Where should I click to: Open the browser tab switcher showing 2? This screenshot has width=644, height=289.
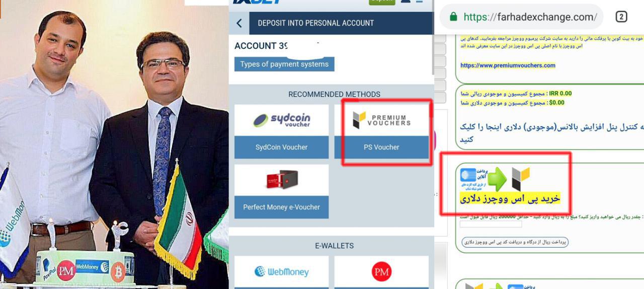coord(621,17)
